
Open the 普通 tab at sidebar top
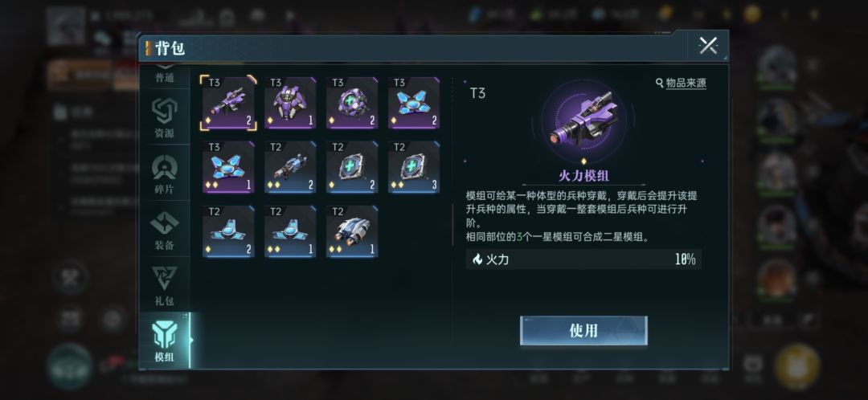coord(165,77)
